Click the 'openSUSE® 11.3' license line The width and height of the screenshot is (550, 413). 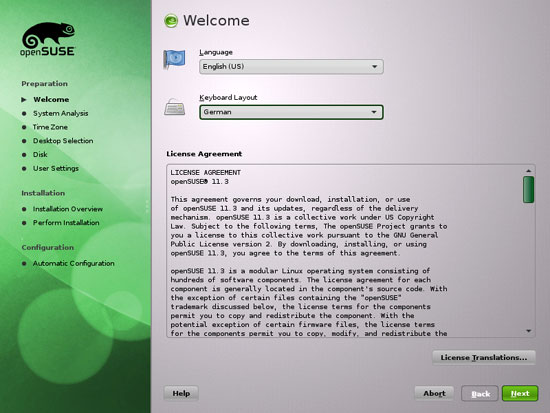tap(200, 182)
